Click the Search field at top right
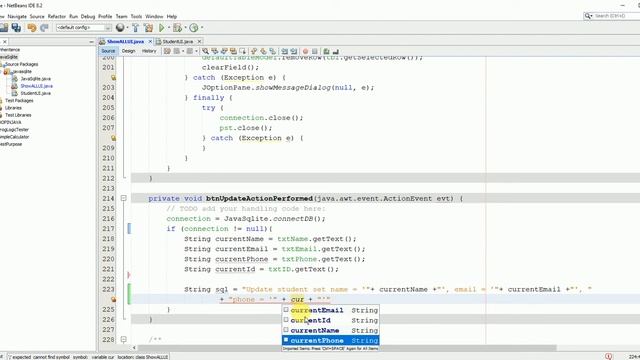640x360 pixels. point(616,16)
